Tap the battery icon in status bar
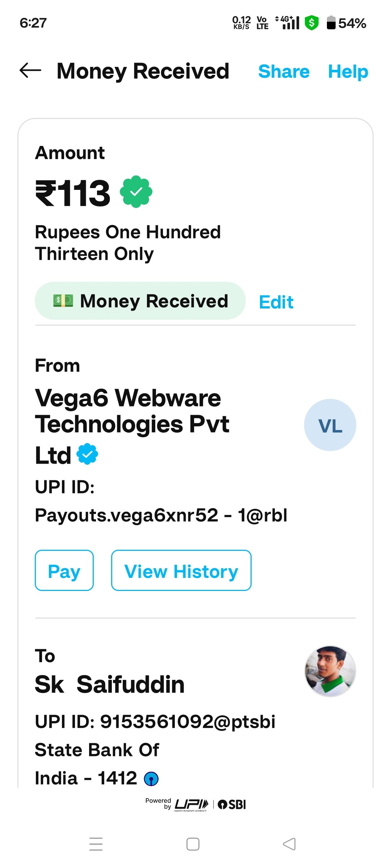 pos(331,23)
